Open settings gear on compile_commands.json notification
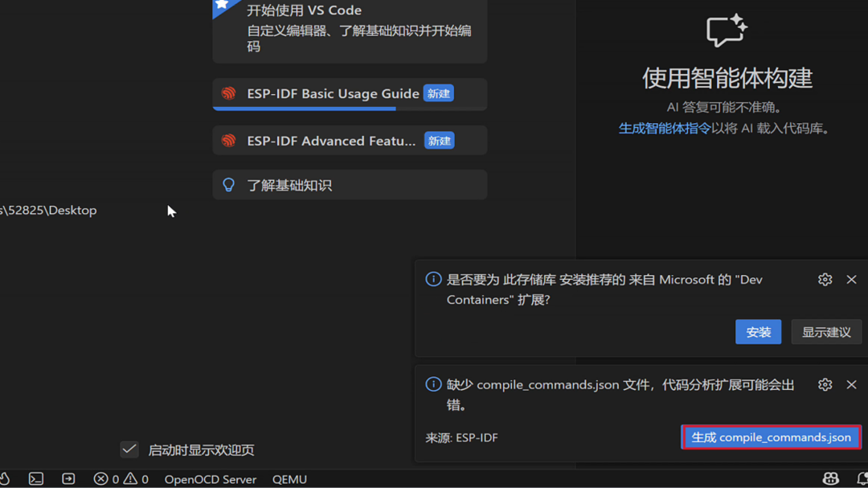Viewport: 868px width, 488px height. [x=825, y=384]
